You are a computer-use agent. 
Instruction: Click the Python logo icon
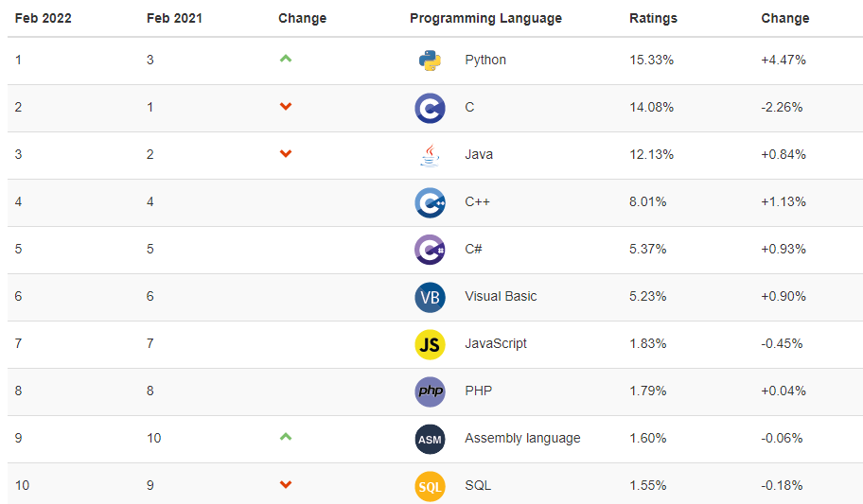[x=430, y=61]
